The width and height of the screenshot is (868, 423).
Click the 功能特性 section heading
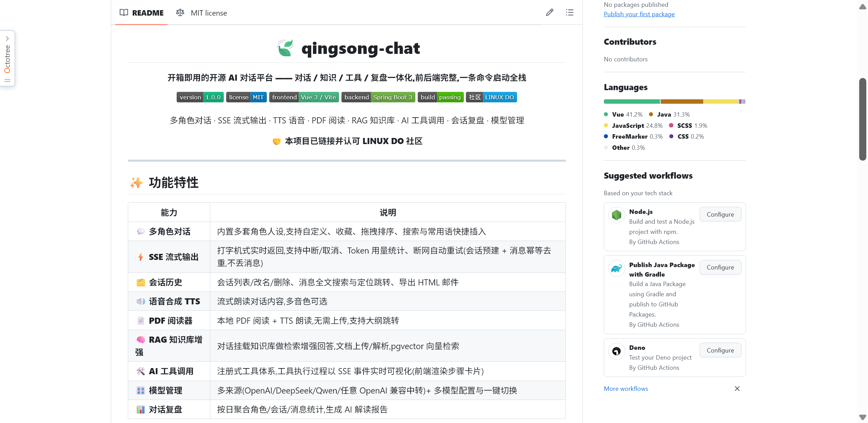pos(174,183)
